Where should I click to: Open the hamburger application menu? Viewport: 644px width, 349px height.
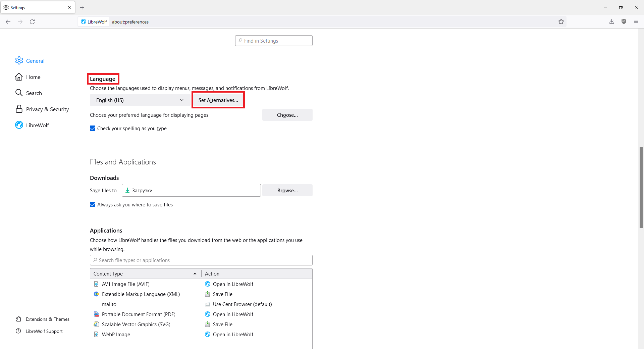click(x=636, y=22)
